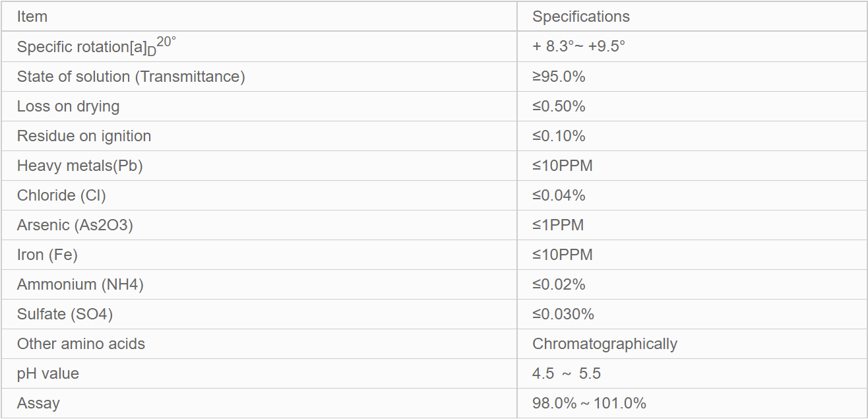Select the "Arsenic (As2O3)" item
Image resolution: width=868 pixels, height=419 pixels.
[x=75, y=225]
